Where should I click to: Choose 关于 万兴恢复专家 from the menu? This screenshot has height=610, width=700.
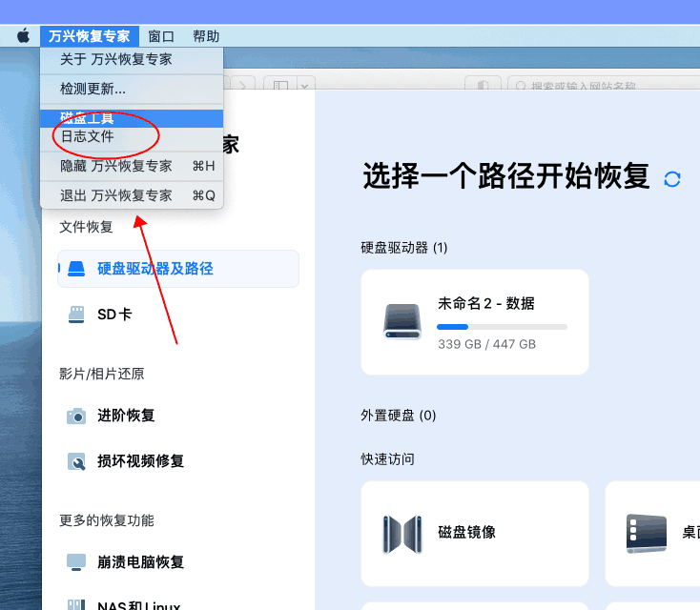point(132,59)
